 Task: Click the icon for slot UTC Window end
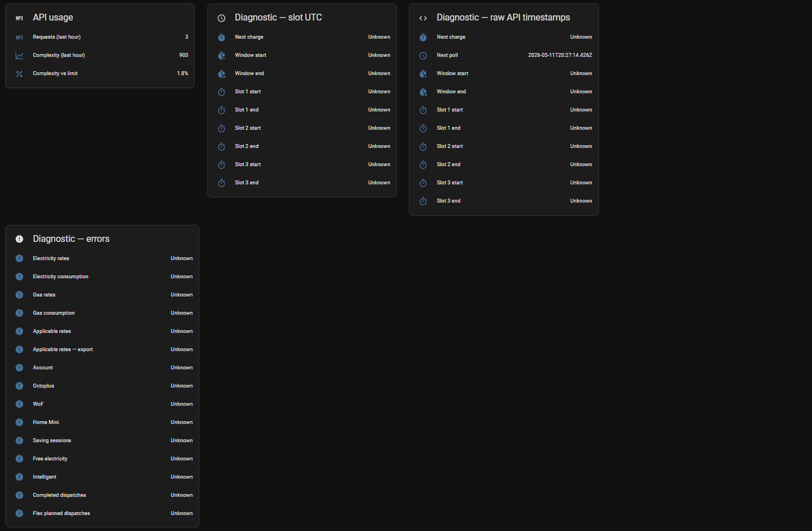point(222,73)
